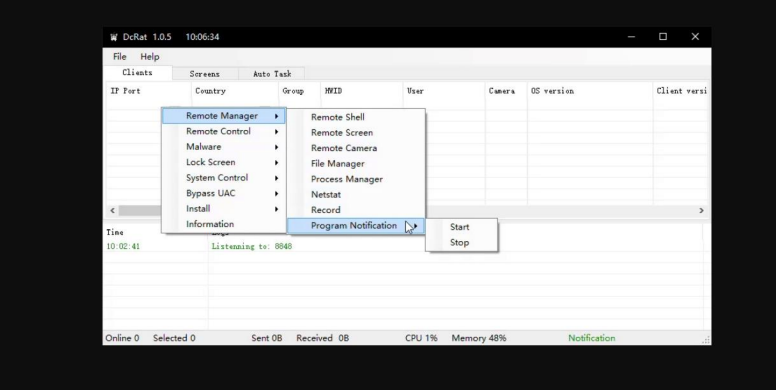This screenshot has width=776, height=390.
Task: Select the 10:02:41 log time entry
Action: pos(123,246)
